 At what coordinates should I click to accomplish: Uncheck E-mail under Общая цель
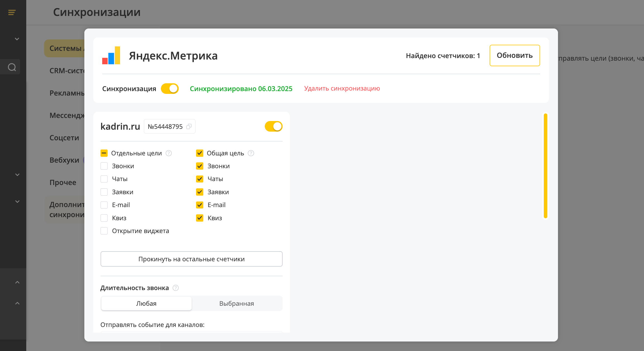coord(200,205)
